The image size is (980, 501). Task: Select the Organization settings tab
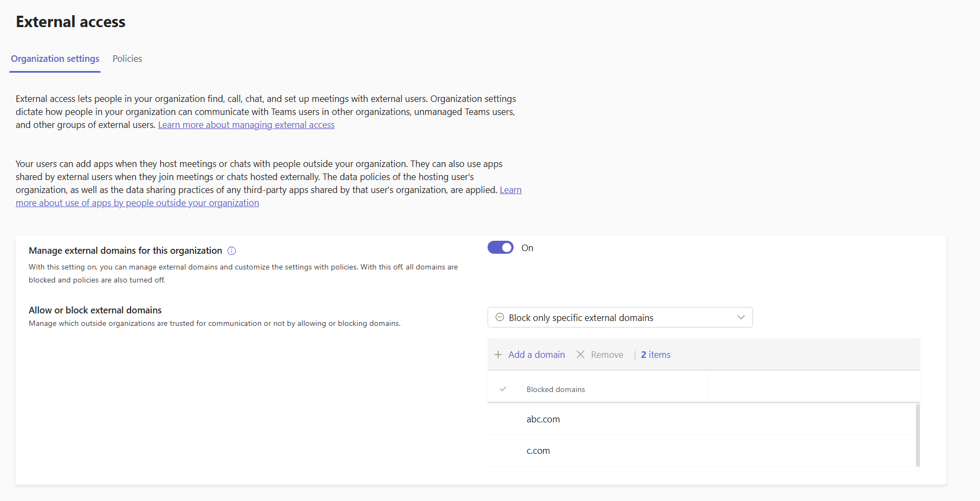pyautogui.click(x=55, y=59)
